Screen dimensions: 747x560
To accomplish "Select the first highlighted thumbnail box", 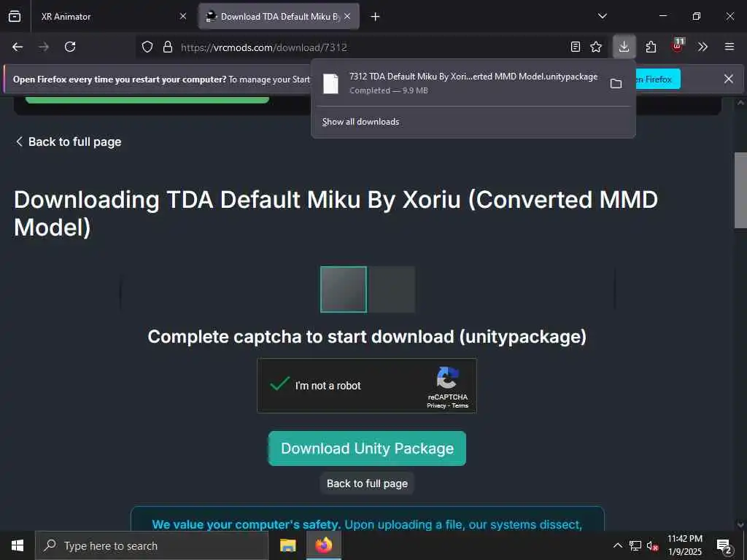I will click(x=344, y=289).
